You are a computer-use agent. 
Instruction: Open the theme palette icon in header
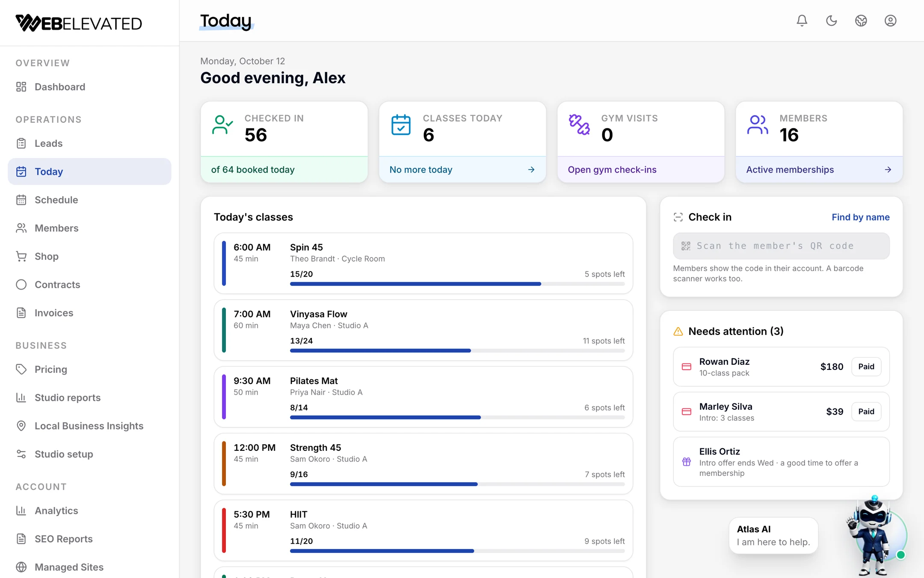861,21
